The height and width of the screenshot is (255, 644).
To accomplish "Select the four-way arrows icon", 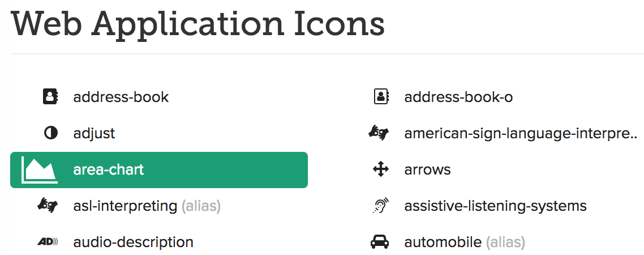I will click(381, 169).
